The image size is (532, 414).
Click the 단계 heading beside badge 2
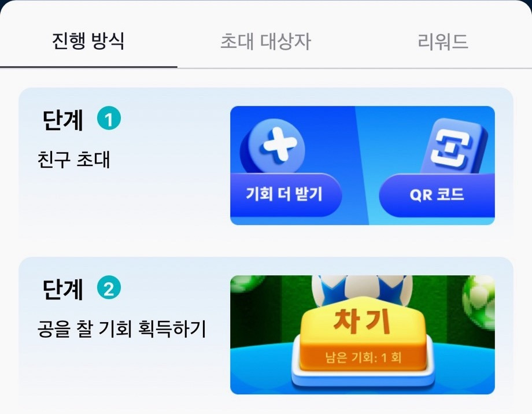(63, 289)
